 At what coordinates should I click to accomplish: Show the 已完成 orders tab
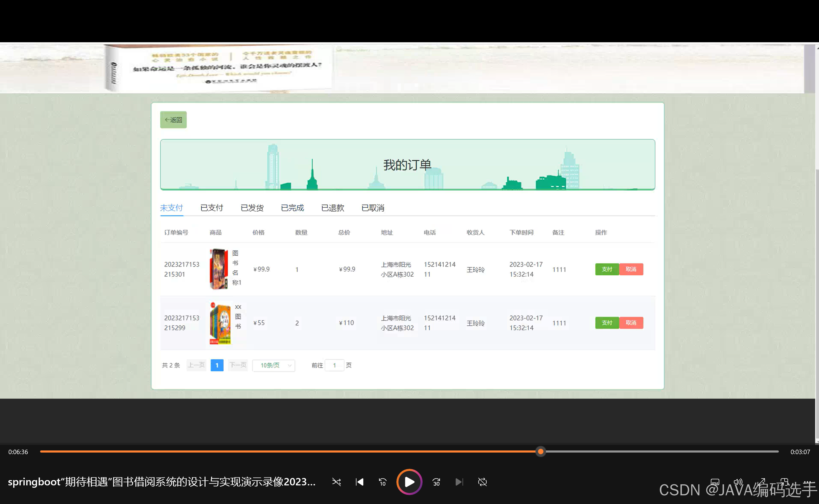(292, 208)
